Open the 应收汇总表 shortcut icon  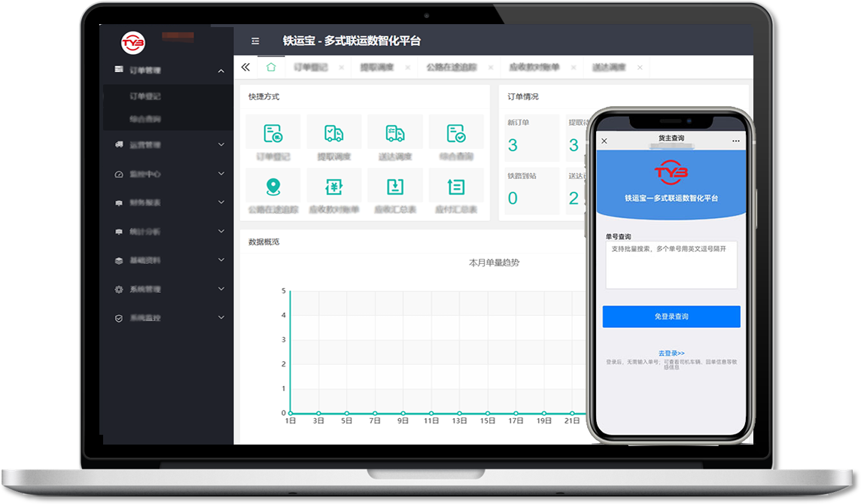pos(395,187)
